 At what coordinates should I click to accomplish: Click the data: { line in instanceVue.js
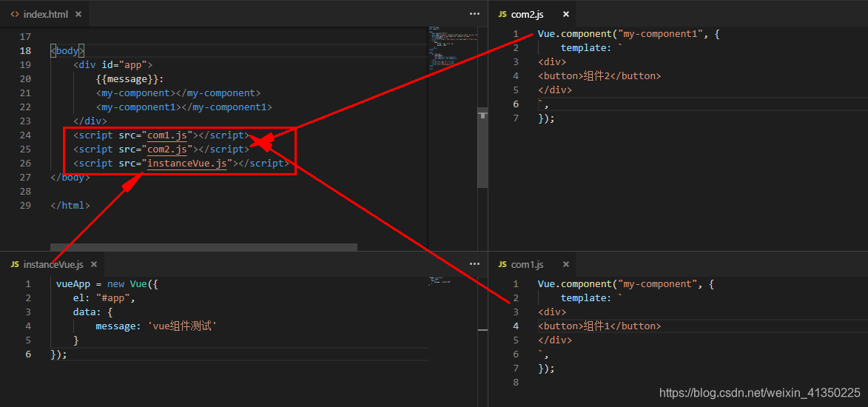(x=92, y=312)
